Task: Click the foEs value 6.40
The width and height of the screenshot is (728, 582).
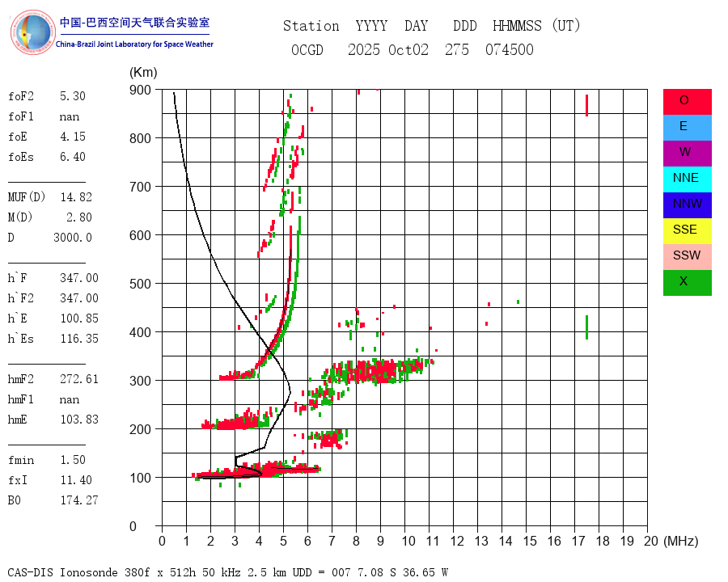Action: click(73, 157)
